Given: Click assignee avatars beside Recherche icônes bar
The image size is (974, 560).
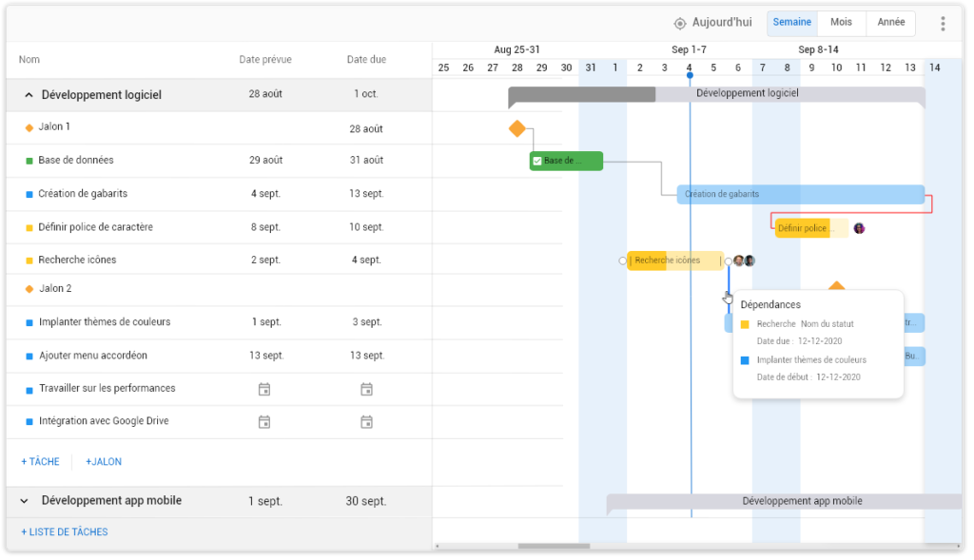Looking at the screenshot, I should 744,261.
